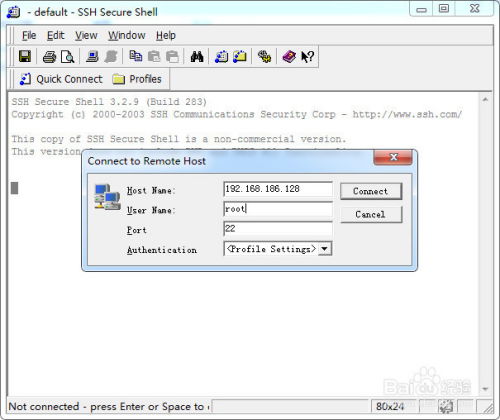Click the Save floppy disk toolbar icon
500x420 pixels.
[x=25, y=56]
